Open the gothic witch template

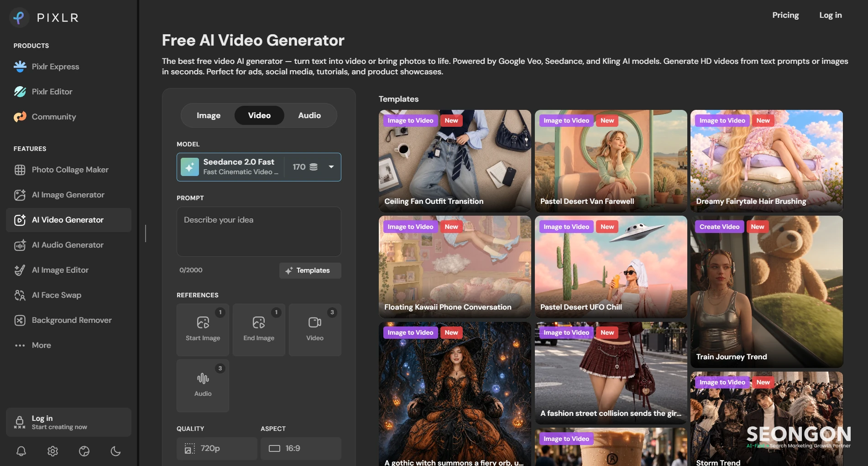tap(455, 394)
